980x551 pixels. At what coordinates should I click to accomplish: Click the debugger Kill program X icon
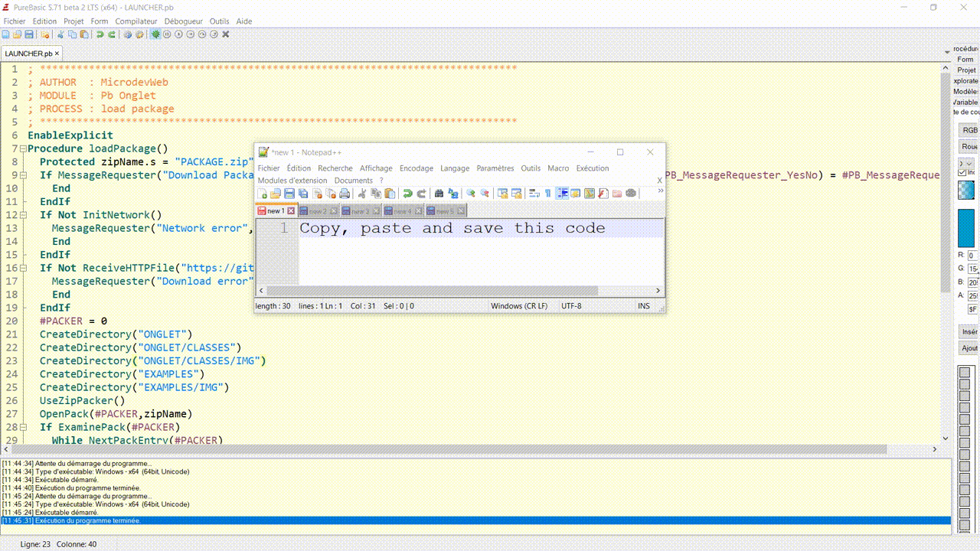[x=226, y=34]
